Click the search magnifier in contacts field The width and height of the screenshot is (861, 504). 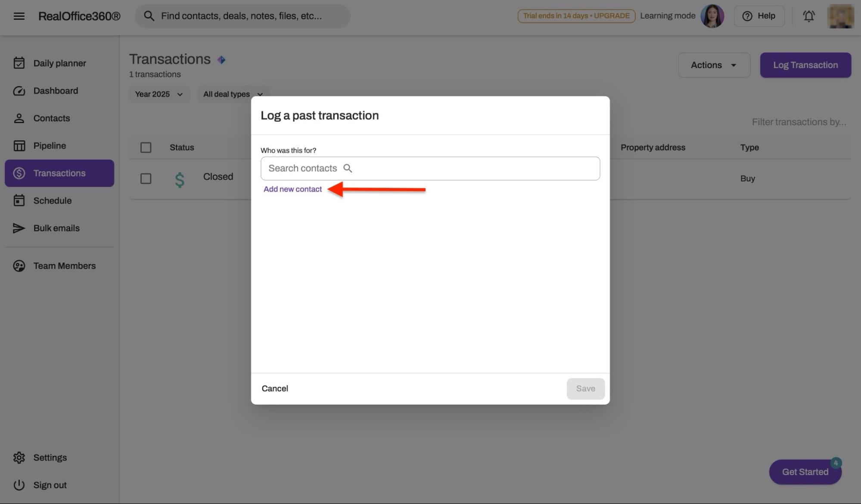(348, 168)
